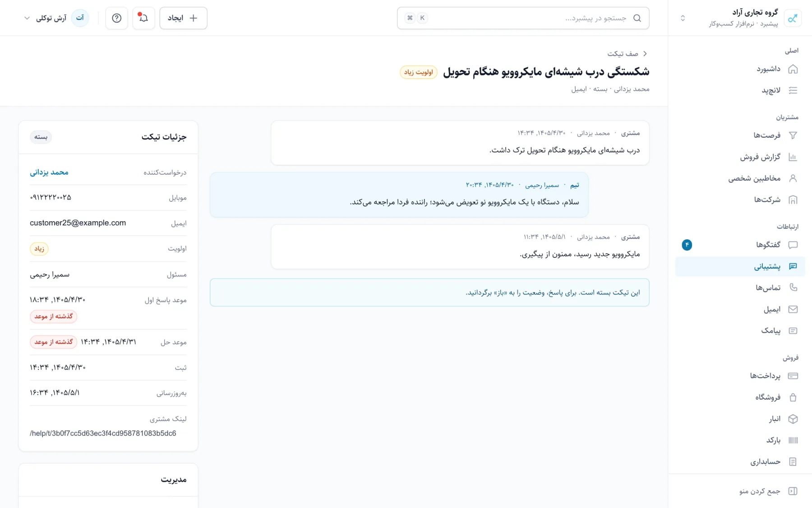This screenshot has height=508, width=812.
Task: Click the search magnifier icon
Action: tap(637, 18)
